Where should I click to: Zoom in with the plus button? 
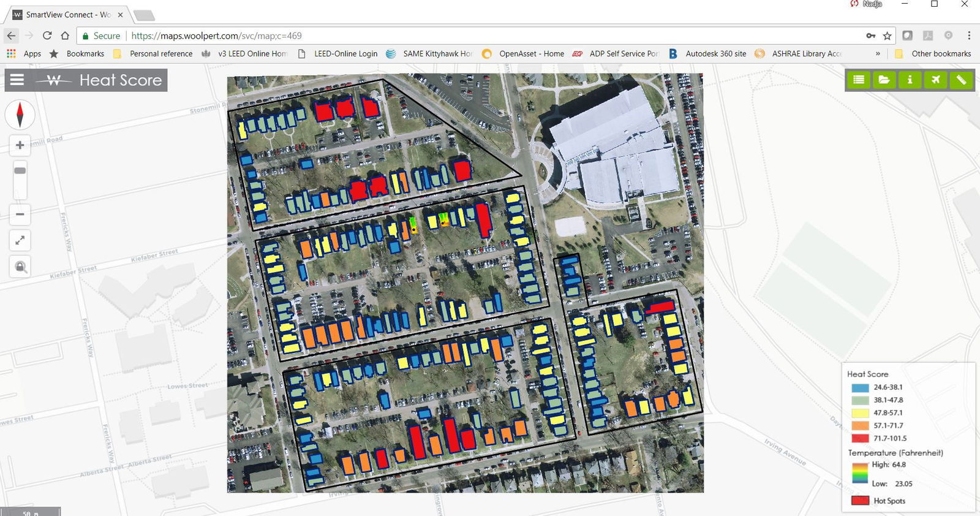[20, 145]
